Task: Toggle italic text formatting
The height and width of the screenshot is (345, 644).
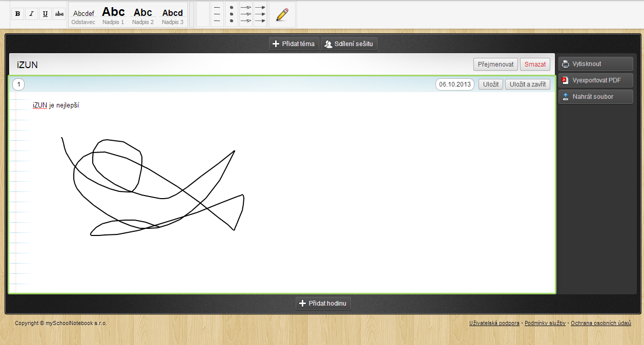Action: point(31,14)
